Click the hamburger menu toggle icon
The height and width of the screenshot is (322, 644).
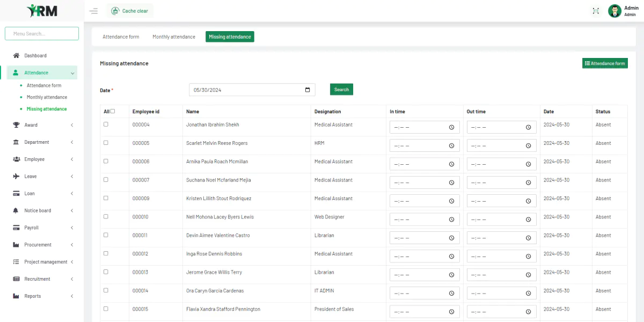pyautogui.click(x=94, y=11)
